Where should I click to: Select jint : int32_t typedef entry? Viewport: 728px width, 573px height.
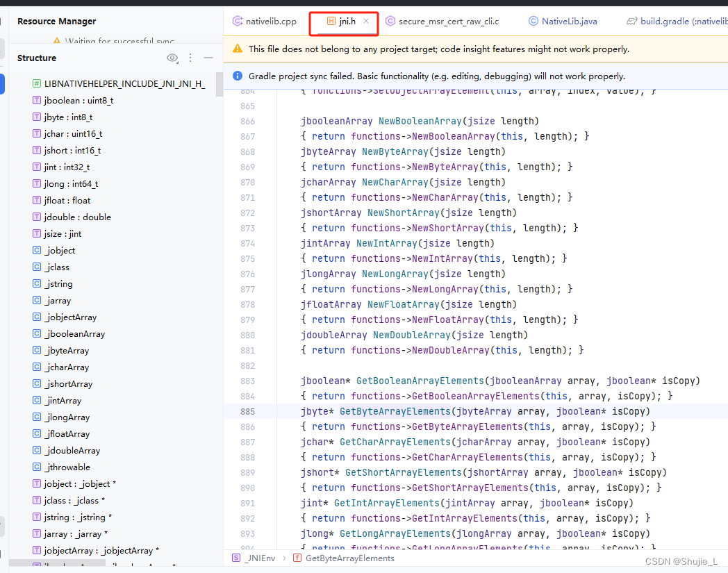61,167
